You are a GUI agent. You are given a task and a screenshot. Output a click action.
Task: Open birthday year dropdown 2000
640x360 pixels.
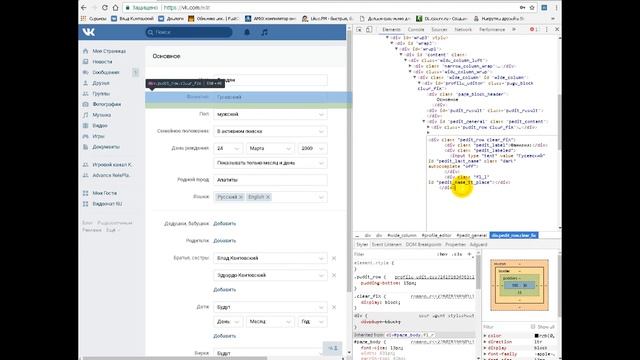point(312,149)
